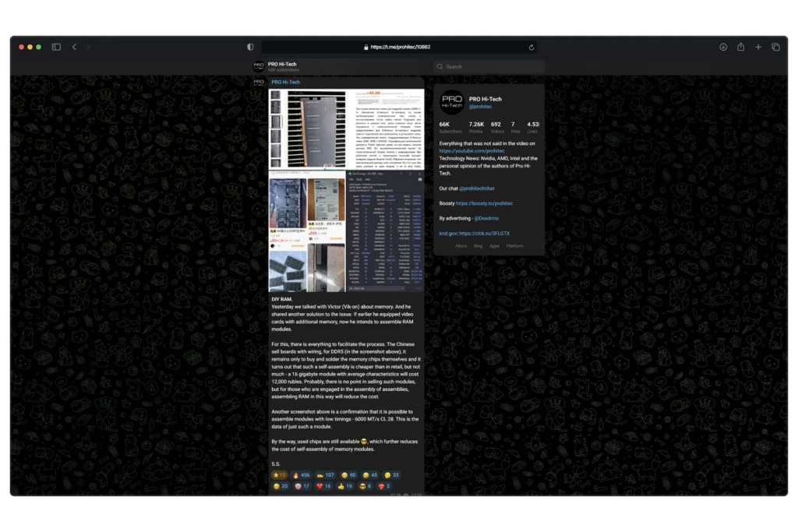Open the Safari downloads icon
Image resolution: width=798 pixels, height=532 pixels.
723,47
